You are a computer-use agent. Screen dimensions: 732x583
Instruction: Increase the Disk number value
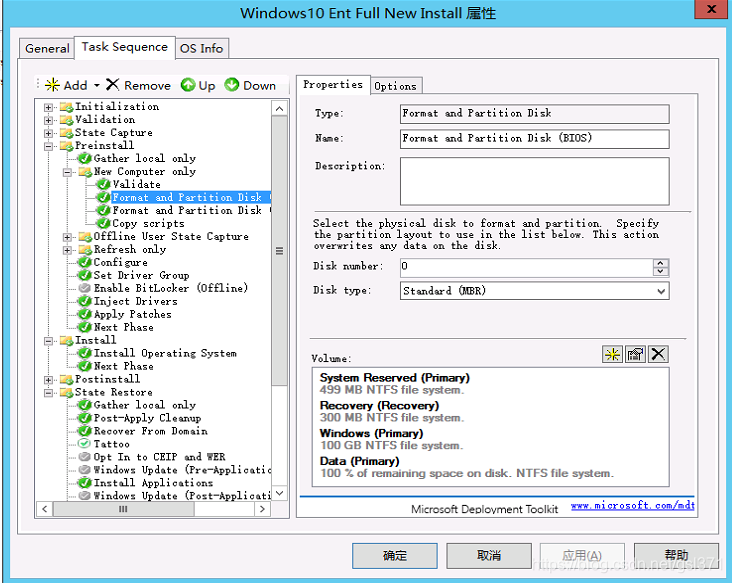[x=661, y=263]
